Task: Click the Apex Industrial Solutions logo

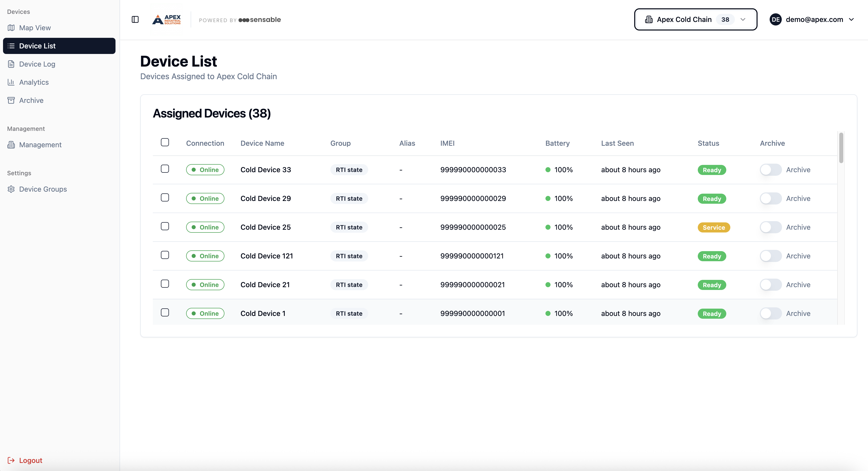Action: click(x=167, y=19)
